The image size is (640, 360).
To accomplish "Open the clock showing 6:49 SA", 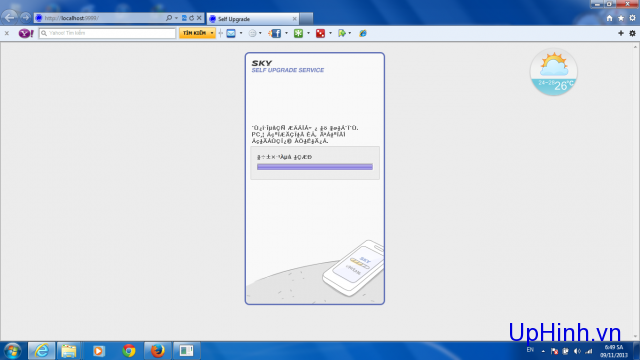I will 614,351.
